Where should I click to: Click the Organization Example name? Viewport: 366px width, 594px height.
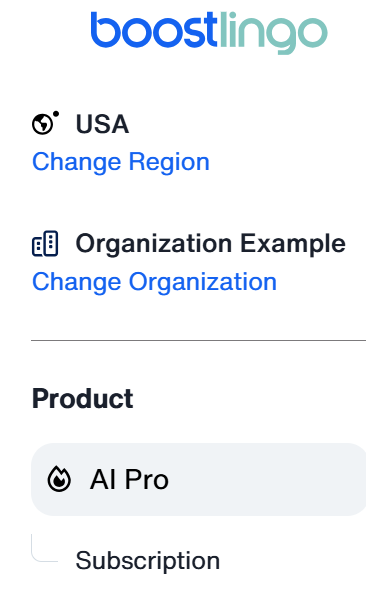[x=211, y=244]
